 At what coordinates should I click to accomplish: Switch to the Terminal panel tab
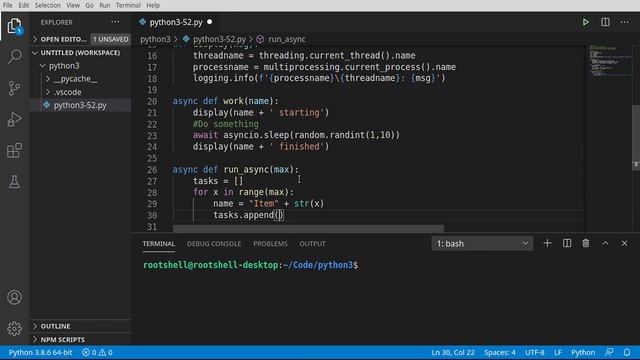(158, 244)
